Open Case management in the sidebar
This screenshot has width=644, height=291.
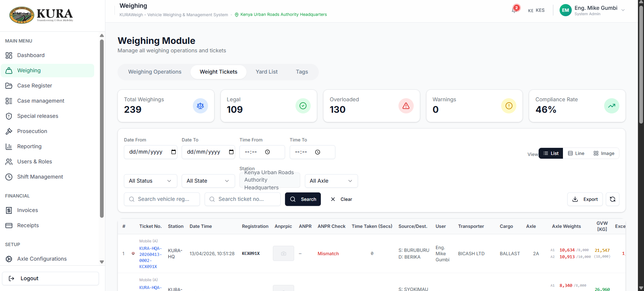click(x=48, y=101)
